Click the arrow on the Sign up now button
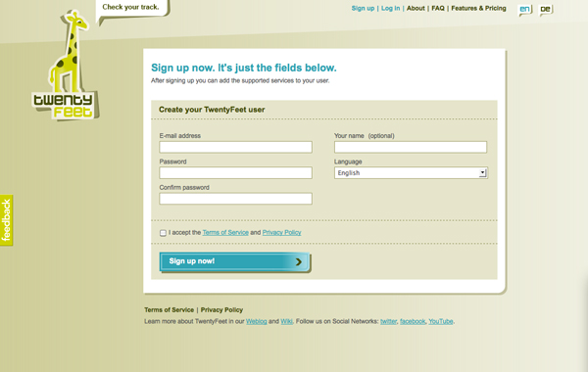 click(299, 261)
